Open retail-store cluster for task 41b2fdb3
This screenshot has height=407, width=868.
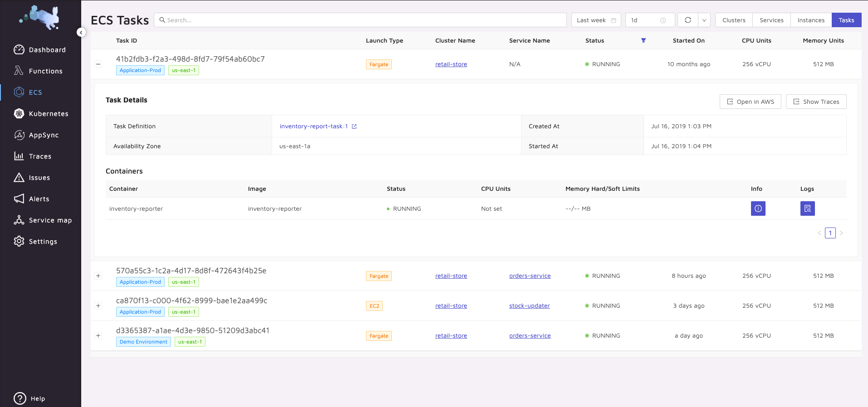[x=451, y=64]
